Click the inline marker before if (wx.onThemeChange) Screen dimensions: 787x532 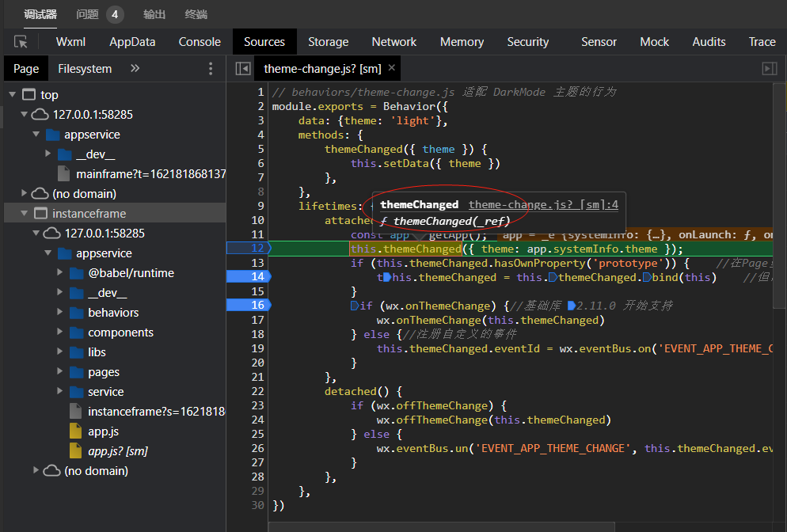355,306
